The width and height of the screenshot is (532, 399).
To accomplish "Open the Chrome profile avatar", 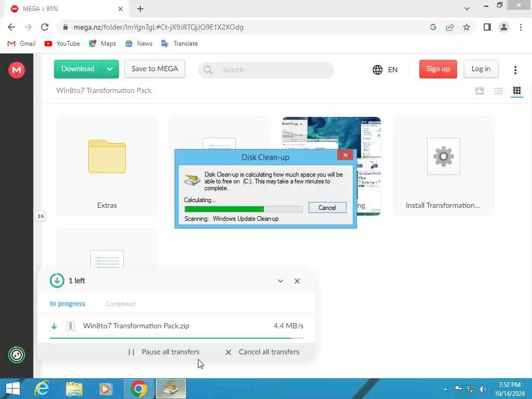I will click(504, 27).
